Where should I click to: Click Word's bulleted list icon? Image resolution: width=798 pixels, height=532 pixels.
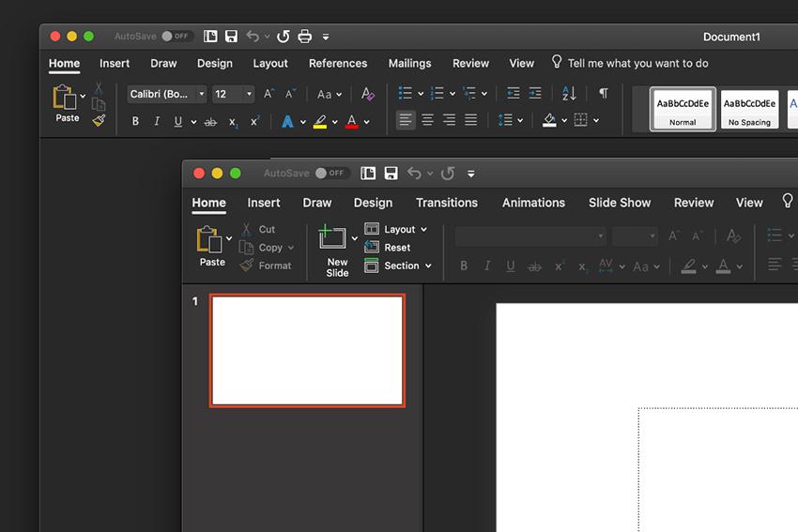pyautogui.click(x=405, y=94)
